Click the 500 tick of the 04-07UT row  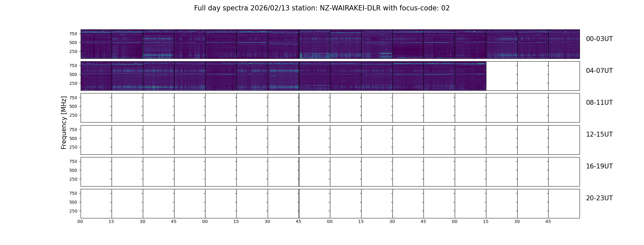coord(73,74)
